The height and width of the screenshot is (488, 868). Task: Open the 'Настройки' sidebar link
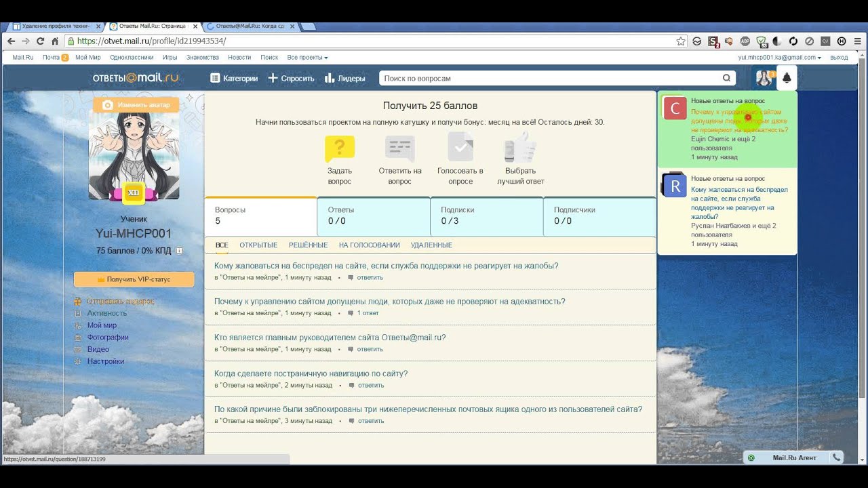[106, 361]
